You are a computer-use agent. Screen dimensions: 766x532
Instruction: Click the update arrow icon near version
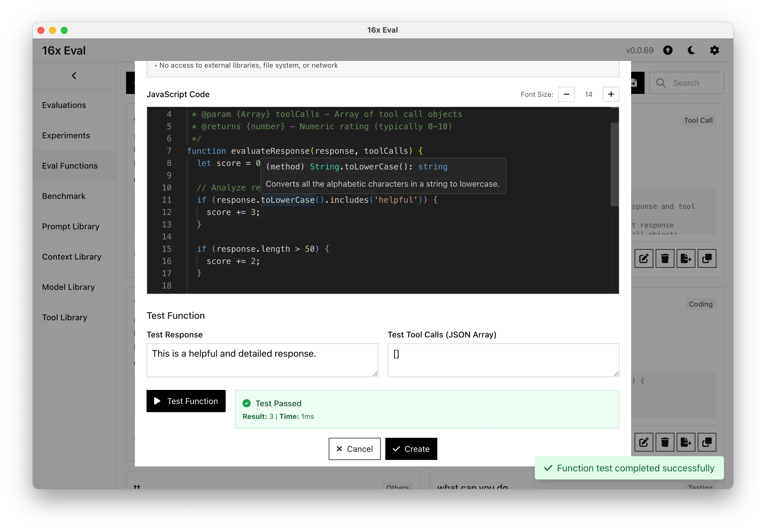click(668, 50)
